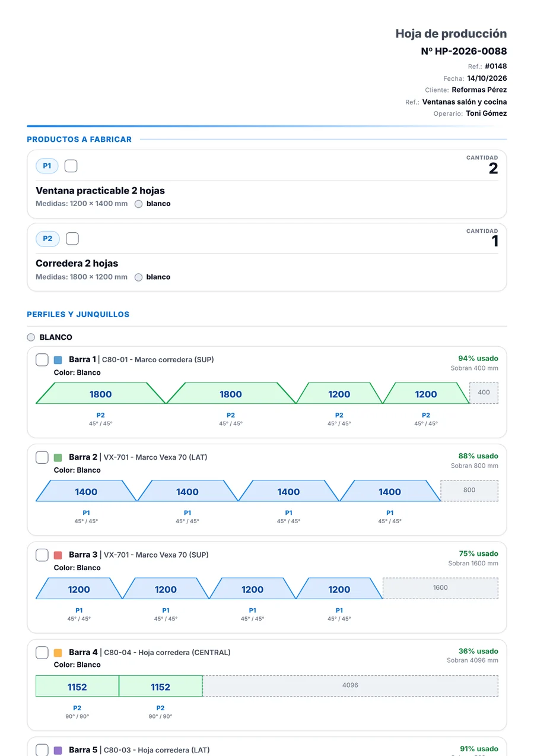Screen dimensions: 534x756
Task: Select the P2 product badge
Action: point(47,239)
